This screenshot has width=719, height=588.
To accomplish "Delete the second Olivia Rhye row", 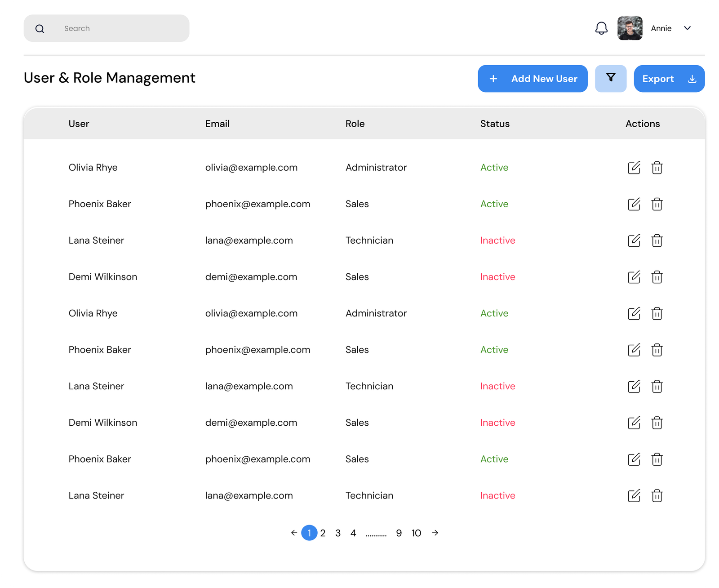I will [657, 313].
